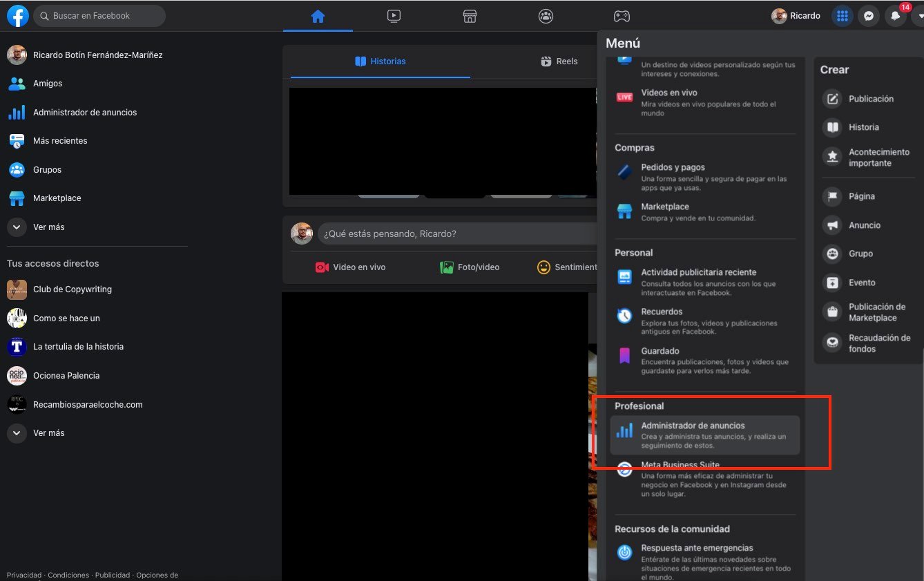Start a Video en vivo post
Viewport: 924px width, 581px height.
coord(351,267)
